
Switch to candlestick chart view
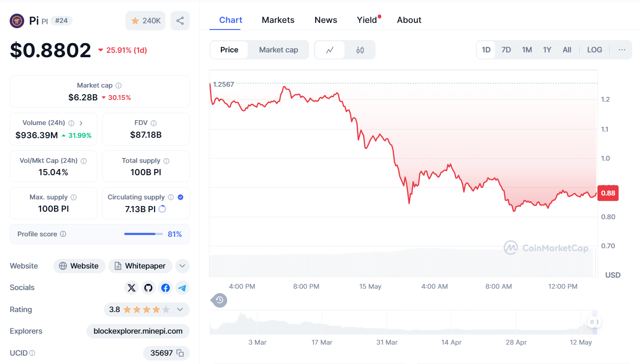point(360,50)
